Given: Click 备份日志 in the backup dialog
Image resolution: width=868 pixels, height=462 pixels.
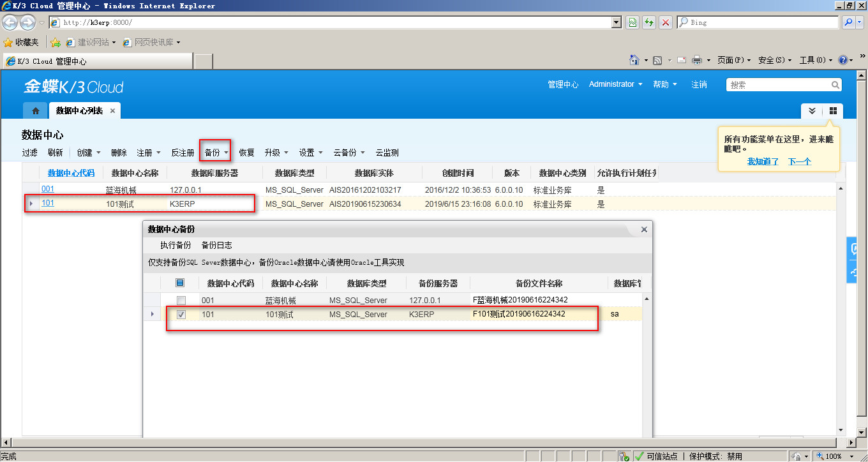Looking at the screenshot, I should (x=216, y=245).
